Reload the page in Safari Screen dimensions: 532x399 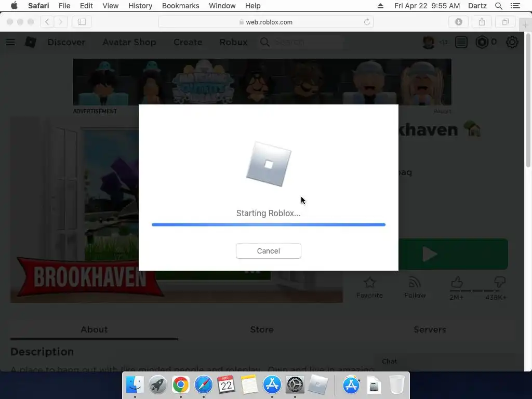point(367,22)
